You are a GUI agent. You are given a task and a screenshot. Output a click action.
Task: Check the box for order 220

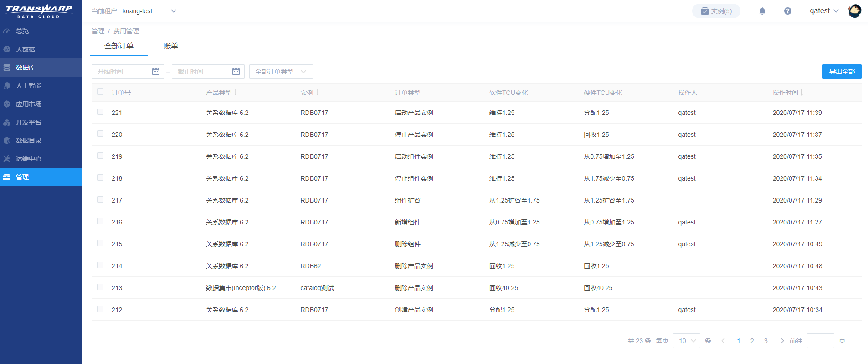[x=100, y=134]
